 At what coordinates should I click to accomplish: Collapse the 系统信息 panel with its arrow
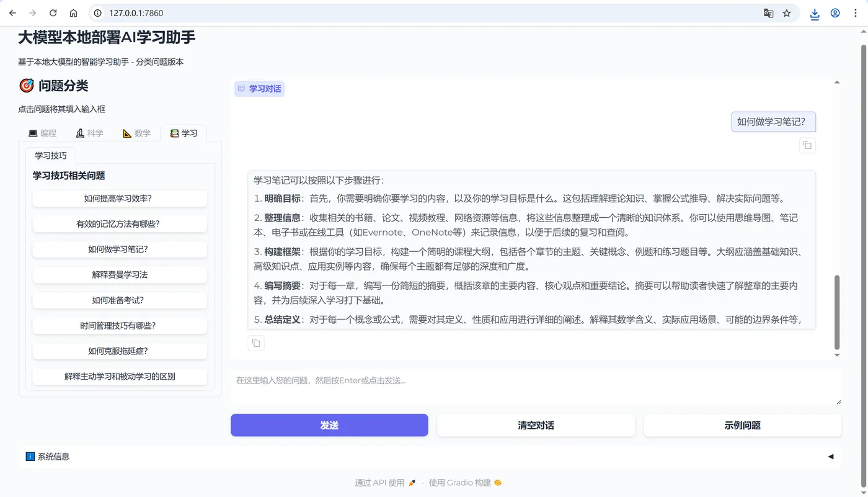pyautogui.click(x=830, y=456)
